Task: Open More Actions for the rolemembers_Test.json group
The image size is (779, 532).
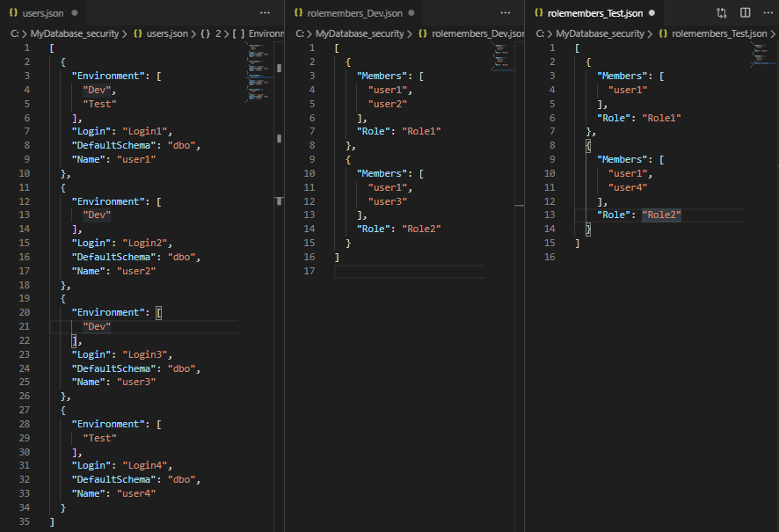Action: tap(768, 13)
